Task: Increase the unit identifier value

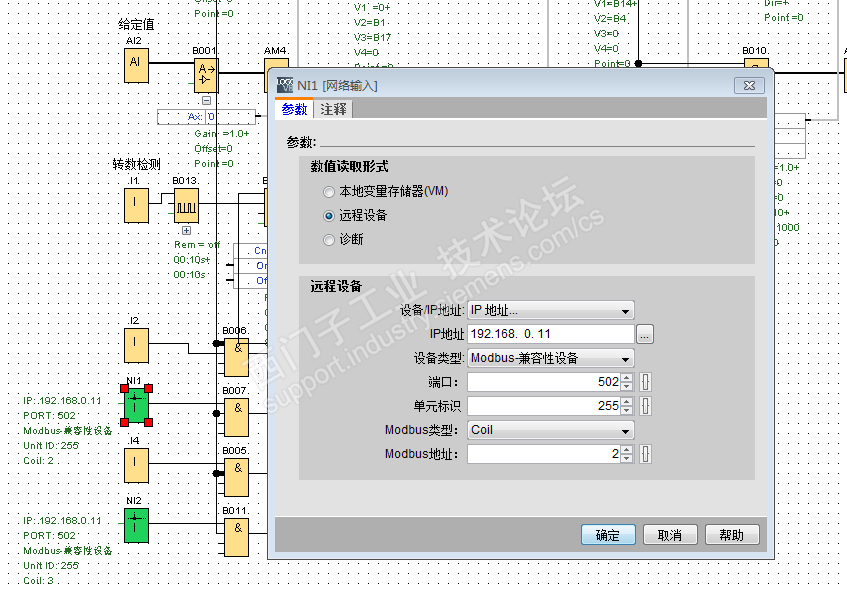Action: (x=626, y=401)
